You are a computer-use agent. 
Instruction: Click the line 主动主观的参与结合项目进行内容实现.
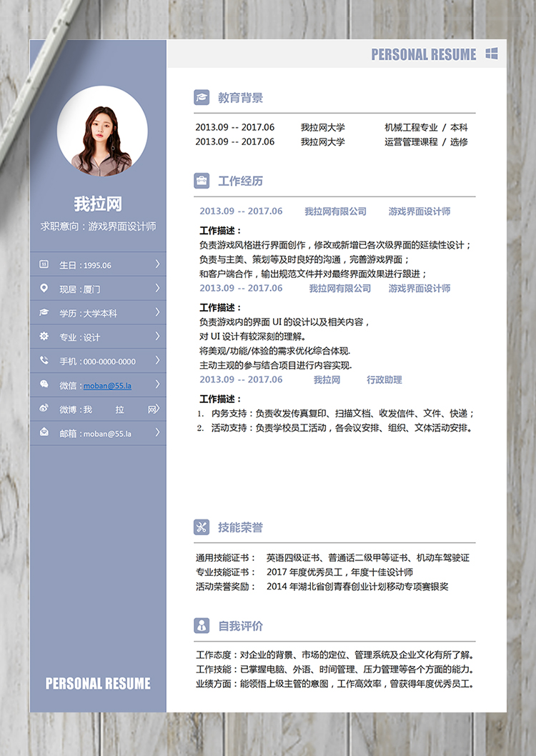point(276,365)
